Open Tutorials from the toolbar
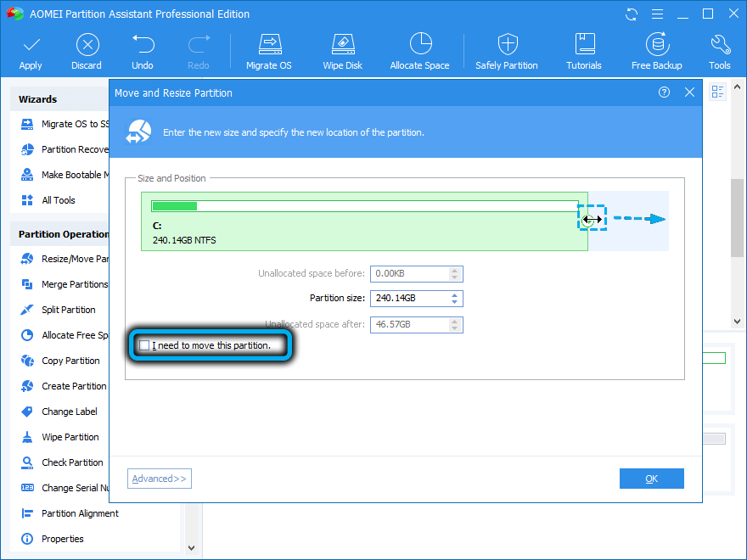 [584, 45]
